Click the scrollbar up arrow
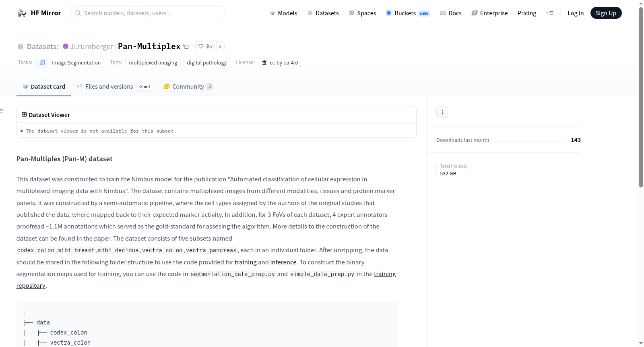Viewport: 644px width, 347px height. point(641,3)
